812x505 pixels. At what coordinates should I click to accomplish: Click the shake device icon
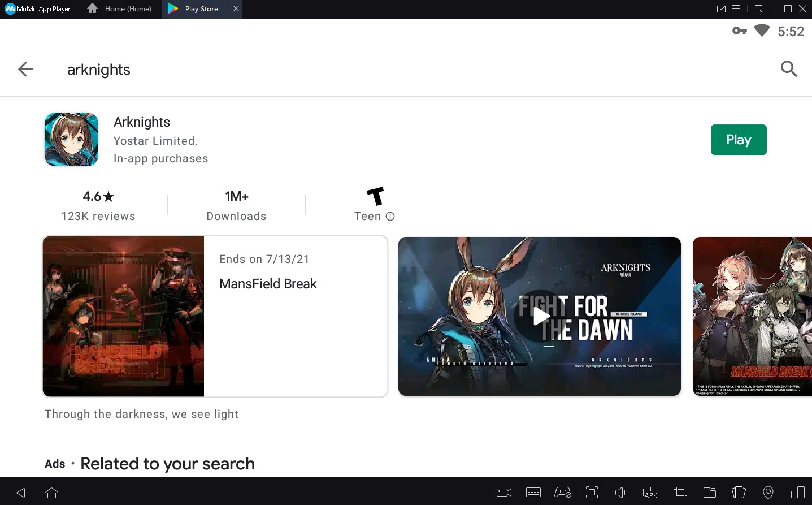coord(739,493)
